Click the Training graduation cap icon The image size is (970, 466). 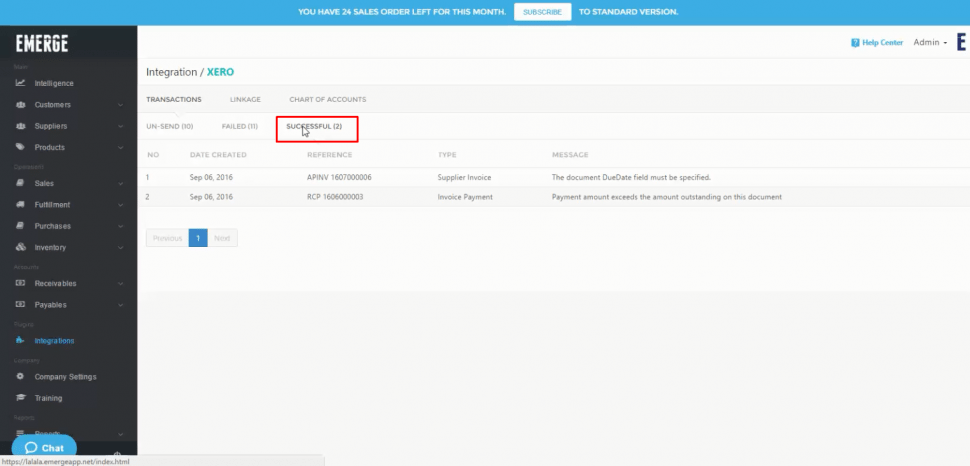tap(20, 398)
